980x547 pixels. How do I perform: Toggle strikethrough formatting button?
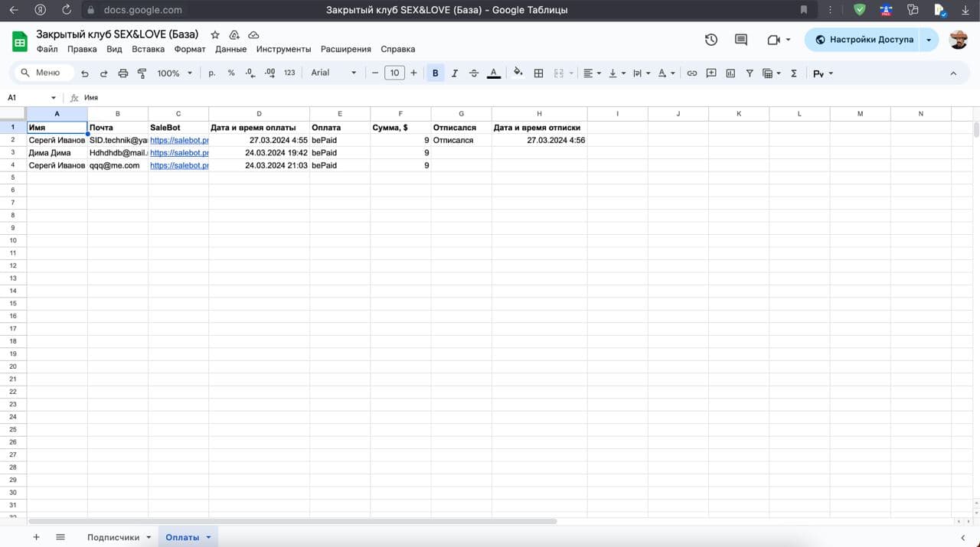point(474,73)
